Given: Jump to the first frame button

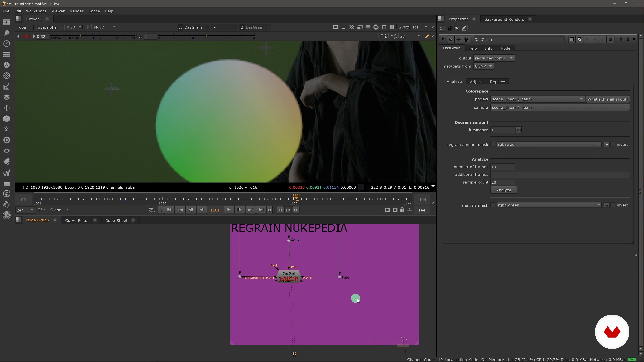Looking at the screenshot, I should [169, 210].
